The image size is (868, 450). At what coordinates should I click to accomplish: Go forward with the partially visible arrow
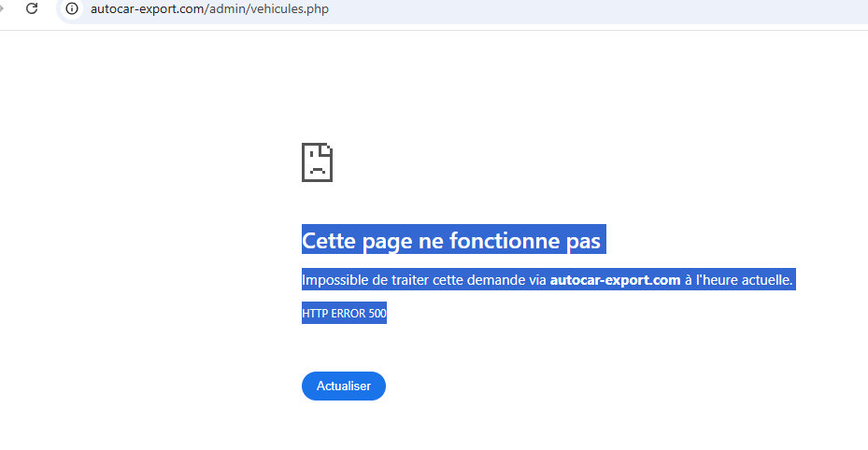2,8
